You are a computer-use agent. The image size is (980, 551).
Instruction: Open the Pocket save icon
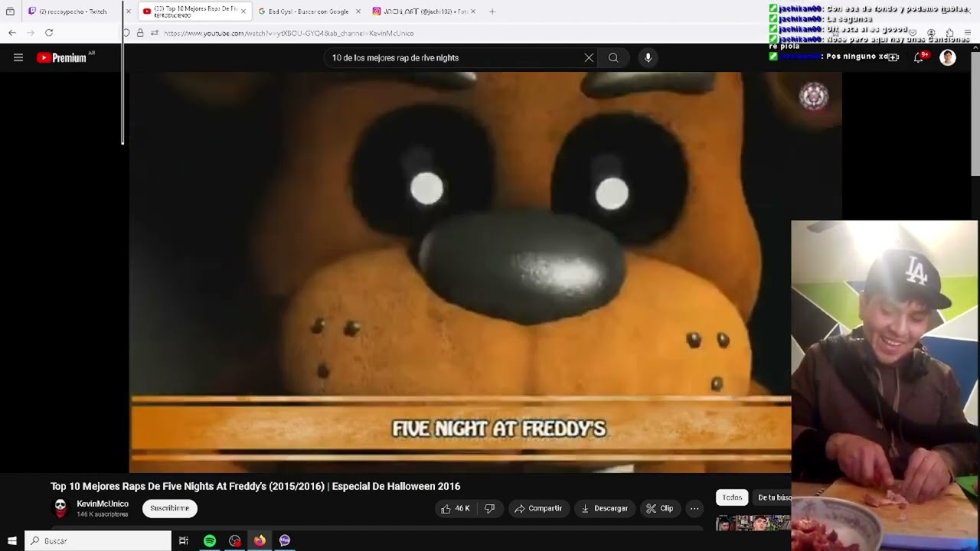(912, 33)
